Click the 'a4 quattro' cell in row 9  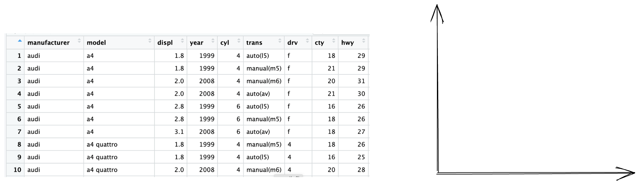(x=102, y=157)
